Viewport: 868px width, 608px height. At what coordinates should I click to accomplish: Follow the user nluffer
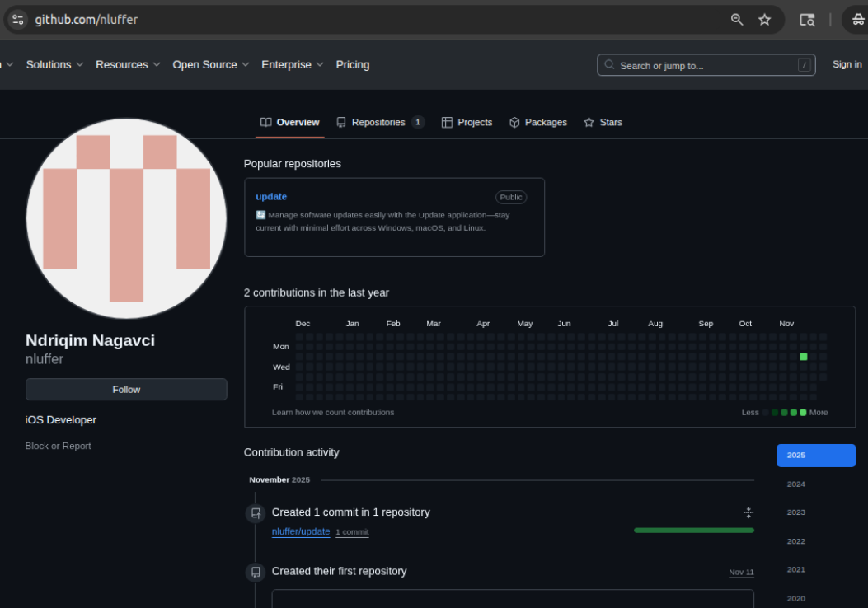coord(126,390)
